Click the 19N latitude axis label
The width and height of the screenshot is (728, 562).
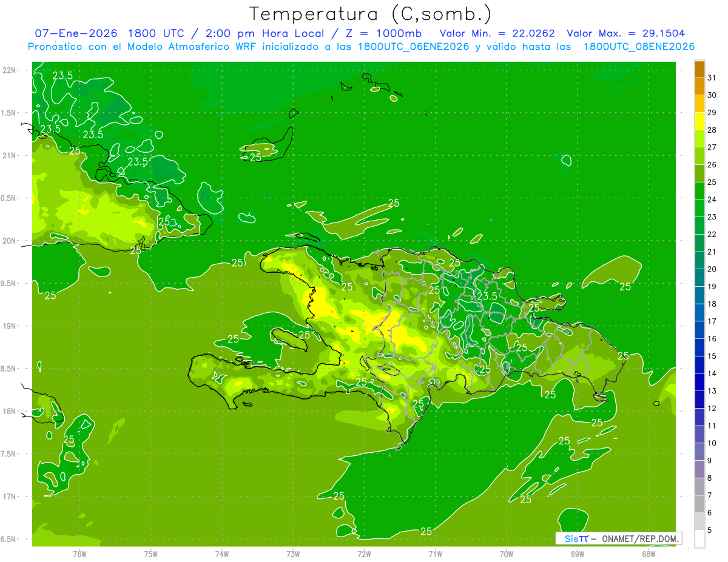10,326
